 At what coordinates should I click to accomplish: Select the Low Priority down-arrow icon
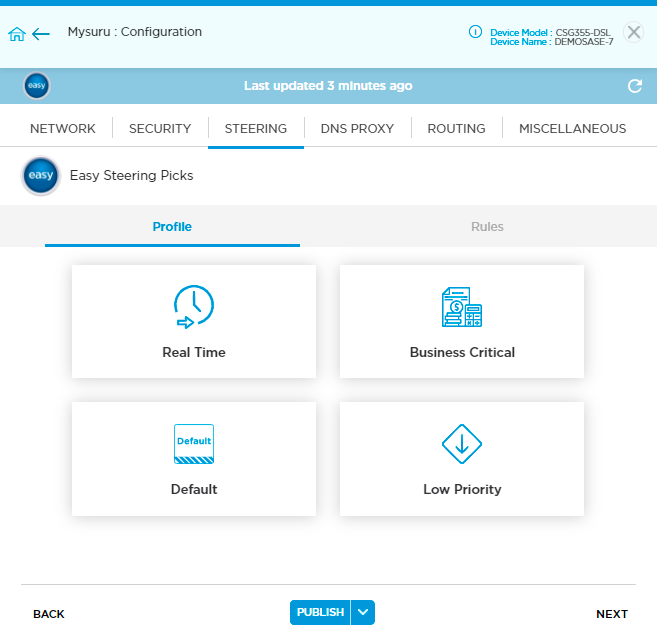pos(462,444)
